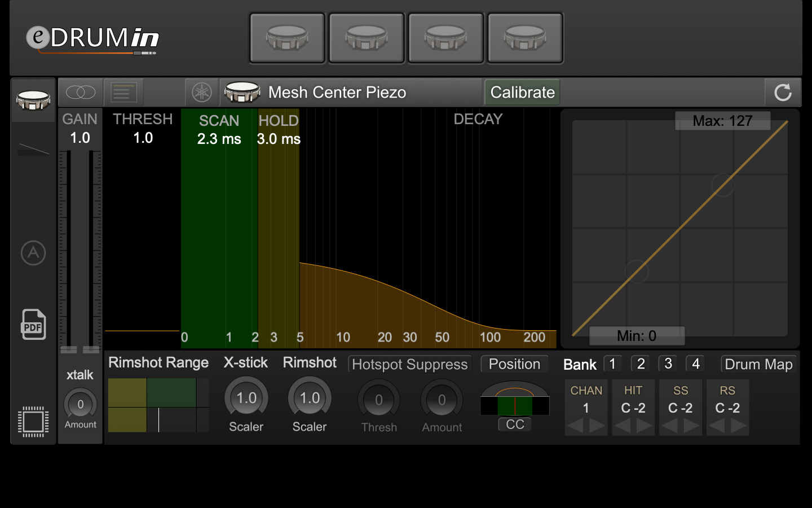Click the Yamaha brand logo icon
Viewport: 812px width, 508px height.
click(202, 92)
